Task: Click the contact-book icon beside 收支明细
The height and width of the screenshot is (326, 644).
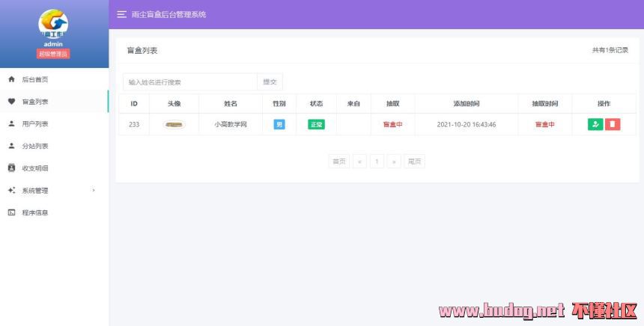Action: (x=11, y=167)
